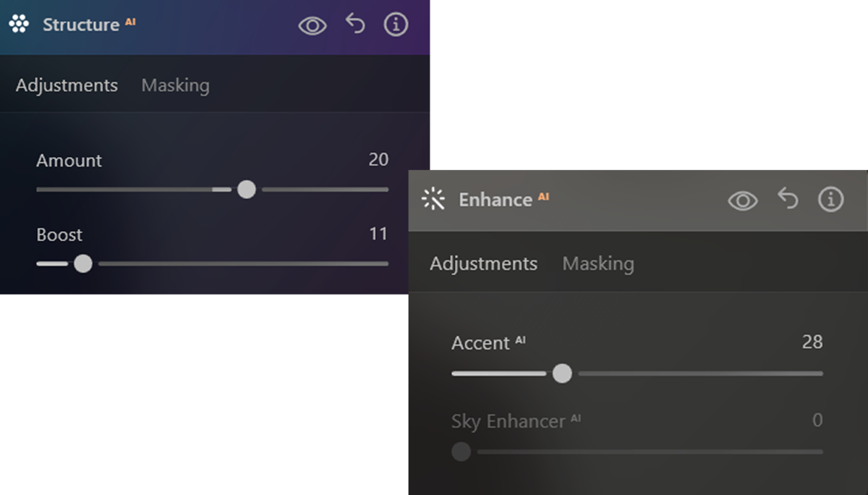This screenshot has height=495, width=868.
Task: Switch to Masking tab in Enhance panel
Action: pos(598,263)
